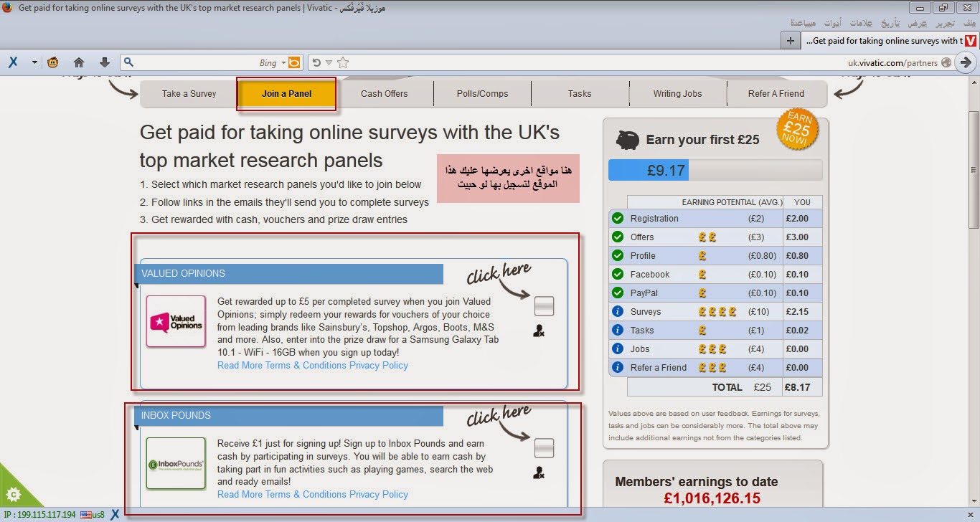Viewport: 980px width, 522px height.
Task: Switch to the Tasks navigation tab
Action: (x=580, y=93)
